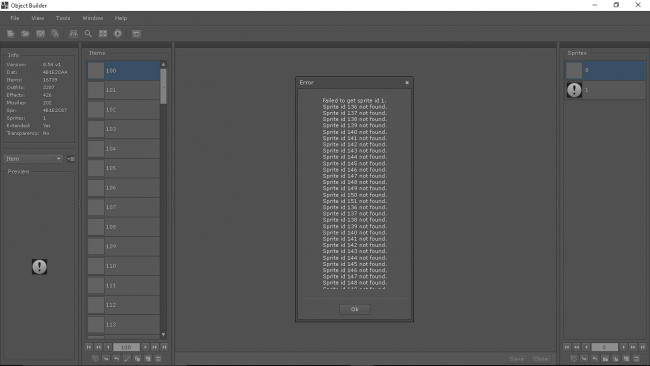Viewport: 650px width, 366px height.
Task: Click the Save floppy disk toolbar icon
Action: [40, 34]
